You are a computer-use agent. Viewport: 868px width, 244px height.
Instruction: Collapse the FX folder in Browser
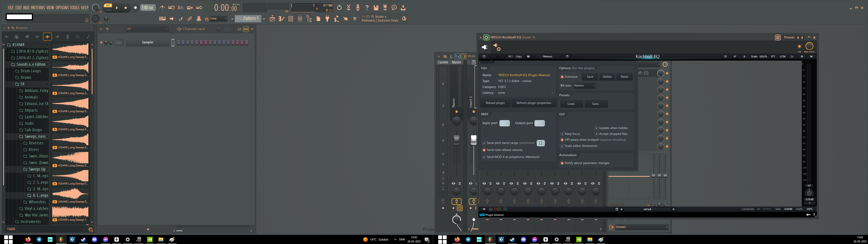tap(22, 84)
